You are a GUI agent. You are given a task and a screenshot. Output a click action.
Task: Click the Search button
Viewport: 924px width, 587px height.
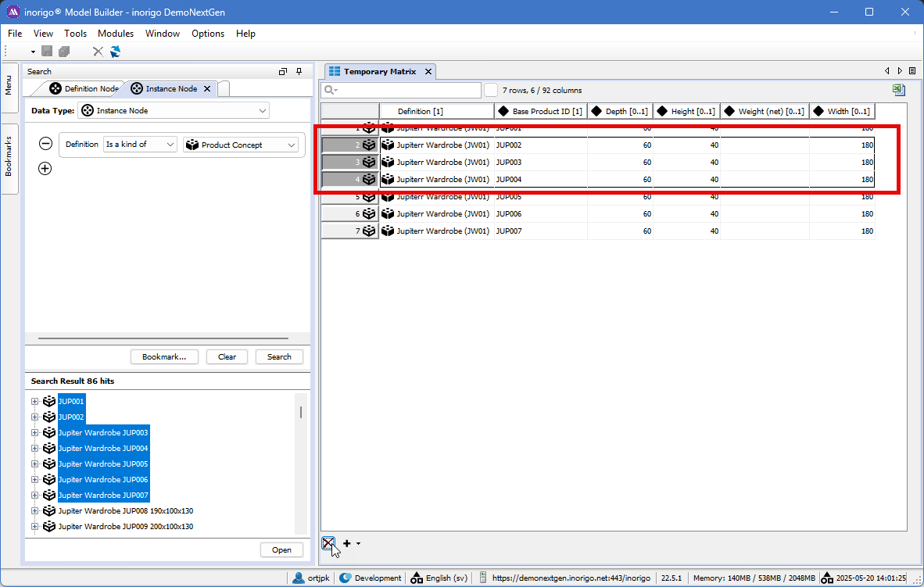pyautogui.click(x=279, y=356)
